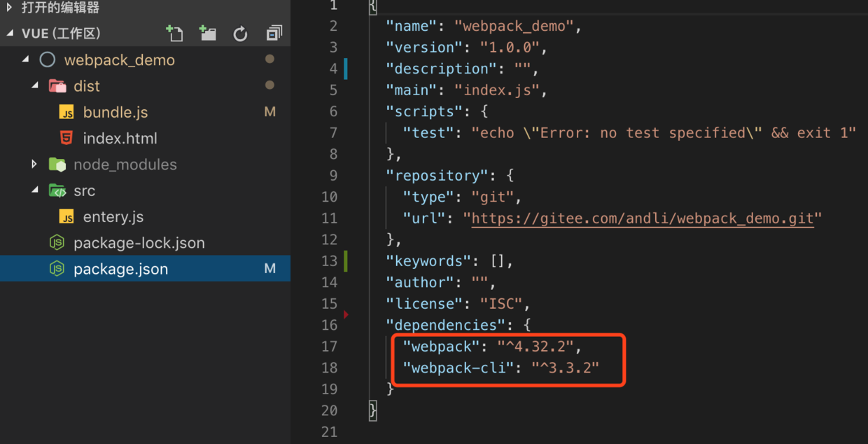Click line number 13 in the gutter
Image resolution: width=868 pixels, height=444 pixels.
330,261
